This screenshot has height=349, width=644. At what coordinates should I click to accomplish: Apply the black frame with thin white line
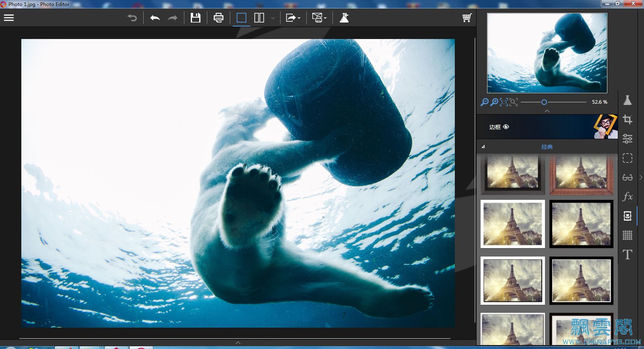click(582, 281)
